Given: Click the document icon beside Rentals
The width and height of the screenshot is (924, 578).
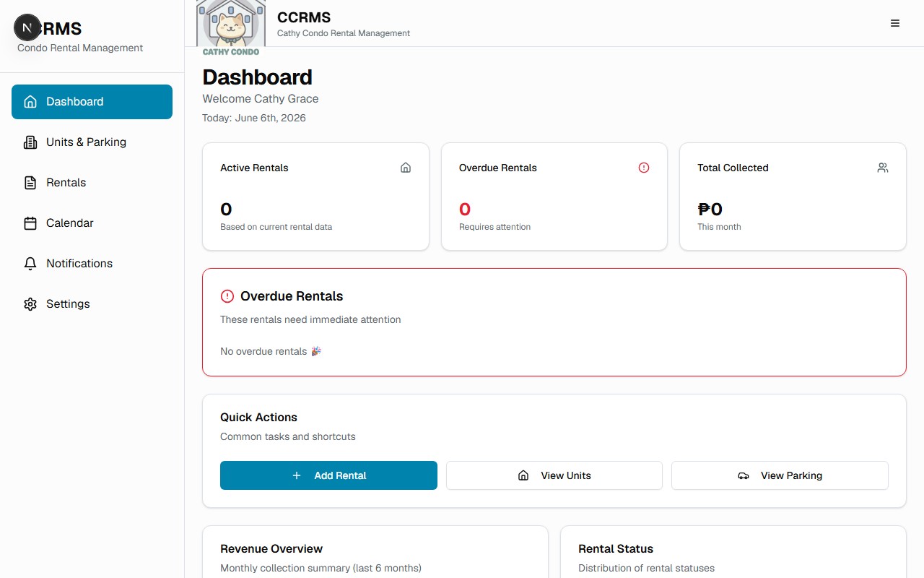Looking at the screenshot, I should (30, 183).
